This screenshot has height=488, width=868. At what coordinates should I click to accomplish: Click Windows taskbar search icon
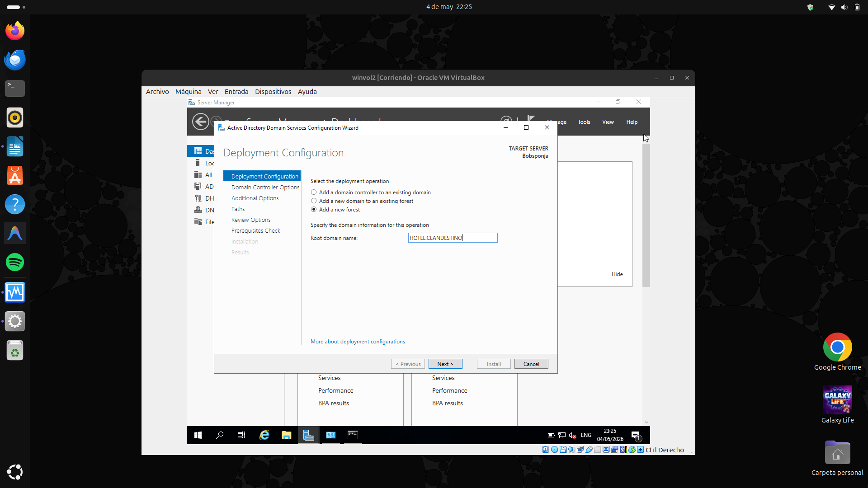[x=220, y=435]
